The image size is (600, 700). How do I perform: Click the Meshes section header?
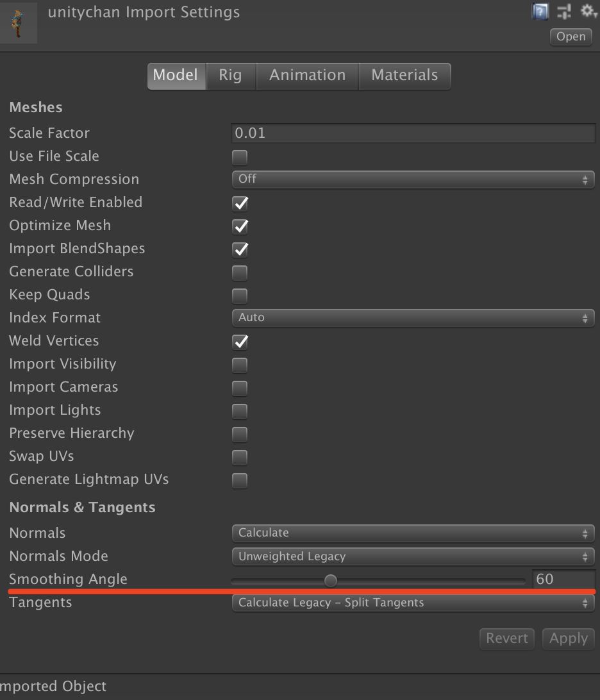pos(36,108)
